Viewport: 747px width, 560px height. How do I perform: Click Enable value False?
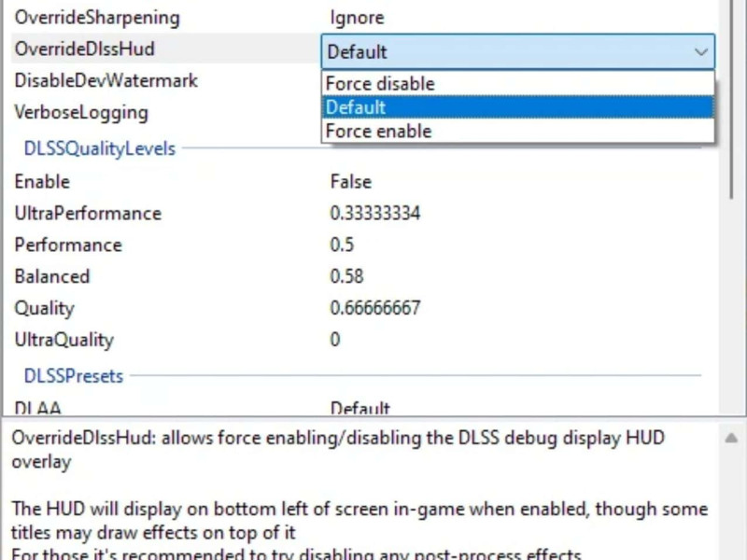tap(351, 182)
